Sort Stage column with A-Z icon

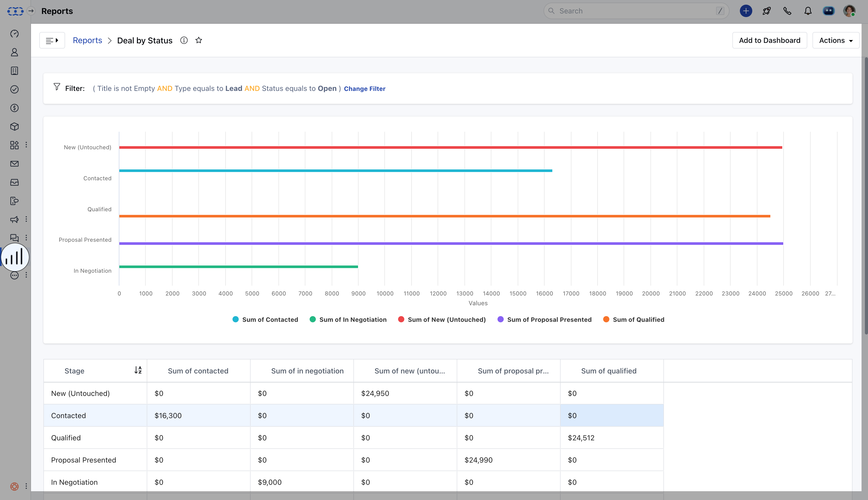click(138, 370)
